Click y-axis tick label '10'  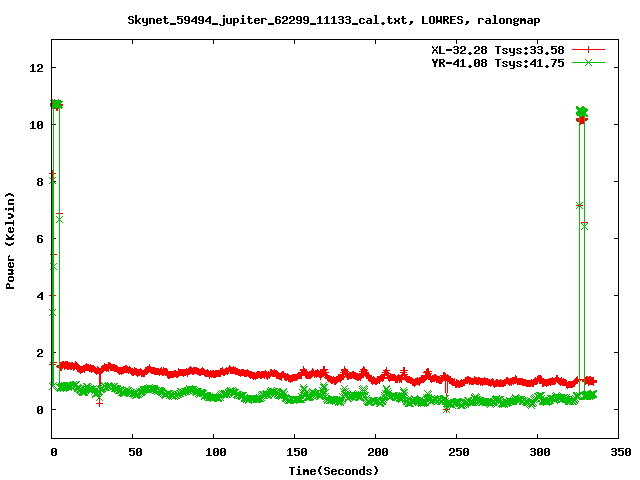click(x=36, y=125)
